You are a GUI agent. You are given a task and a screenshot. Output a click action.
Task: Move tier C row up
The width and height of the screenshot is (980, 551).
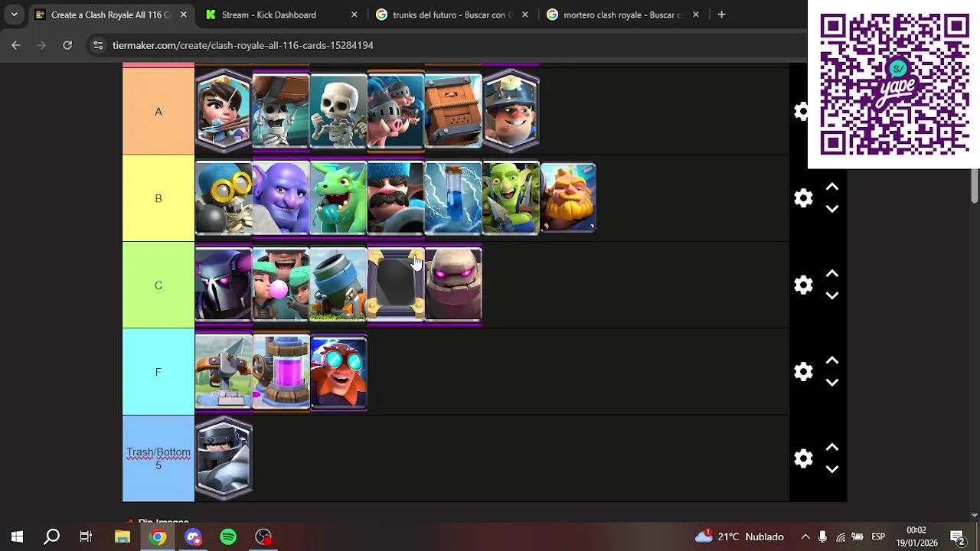[832, 274]
